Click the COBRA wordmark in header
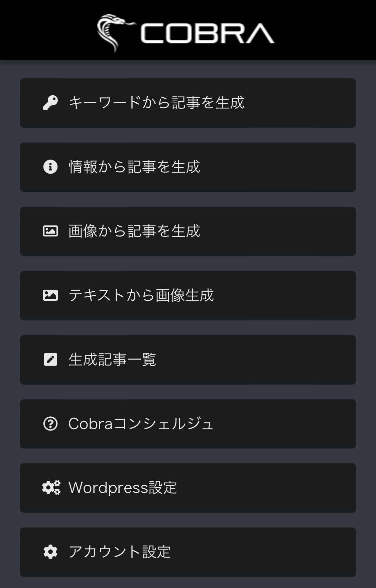Screen dimensions: 376x588 click(207, 33)
